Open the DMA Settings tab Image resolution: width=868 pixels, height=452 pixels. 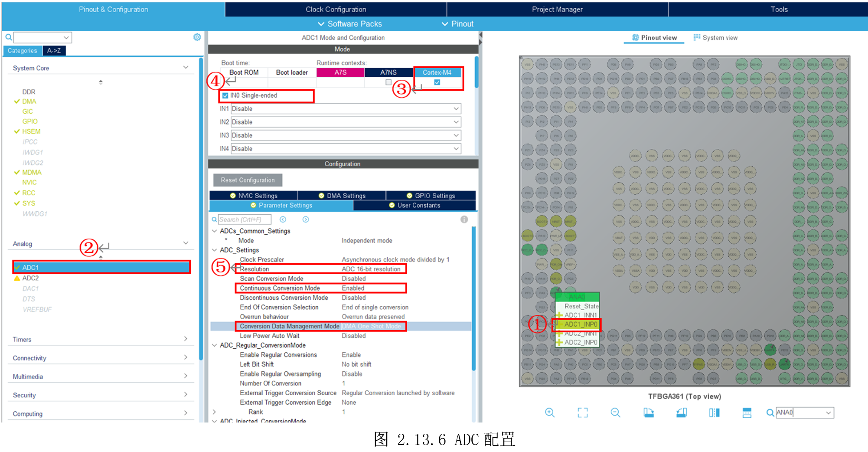pos(342,195)
